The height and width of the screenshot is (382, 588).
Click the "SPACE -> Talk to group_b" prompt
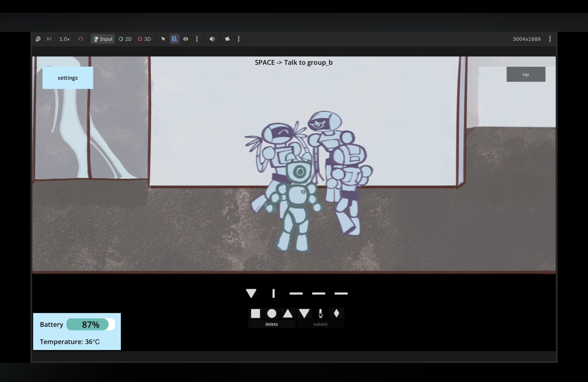(x=294, y=62)
